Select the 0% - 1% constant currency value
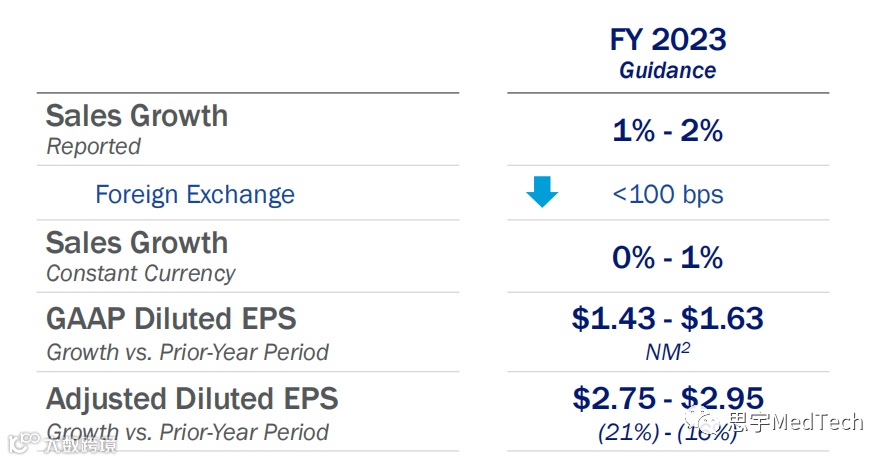 point(668,258)
